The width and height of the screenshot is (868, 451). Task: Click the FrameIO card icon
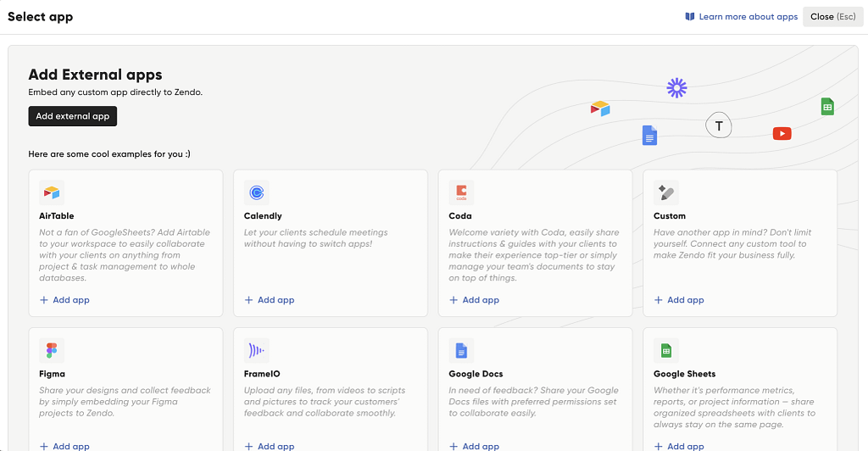[256, 350]
